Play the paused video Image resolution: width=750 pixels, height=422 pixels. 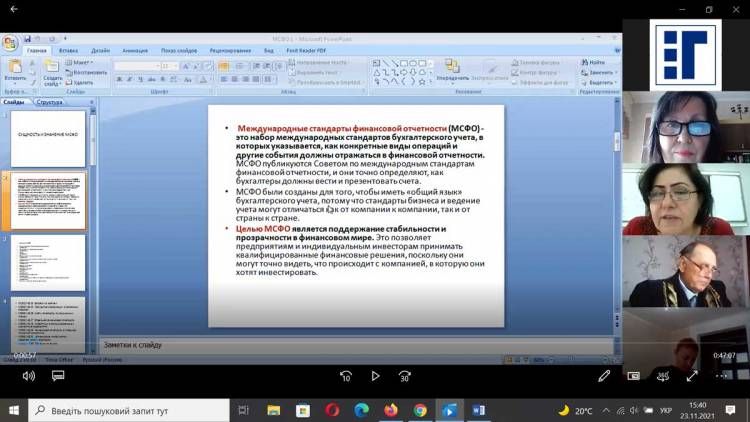375,376
